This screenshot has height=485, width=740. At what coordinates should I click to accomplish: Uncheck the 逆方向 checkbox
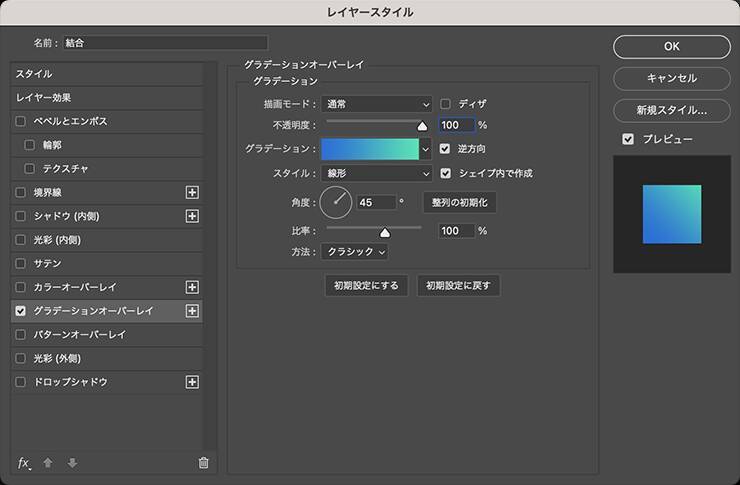click(446, 149)
